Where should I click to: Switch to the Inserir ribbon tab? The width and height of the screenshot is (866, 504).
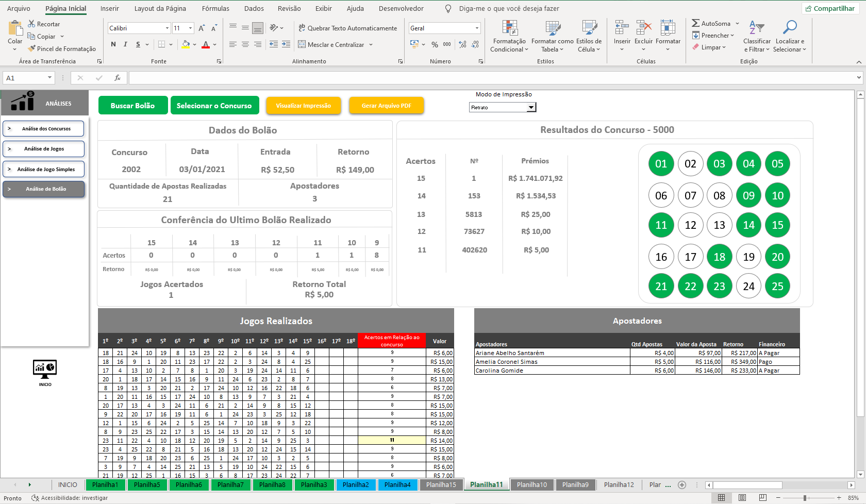point(109,8)
